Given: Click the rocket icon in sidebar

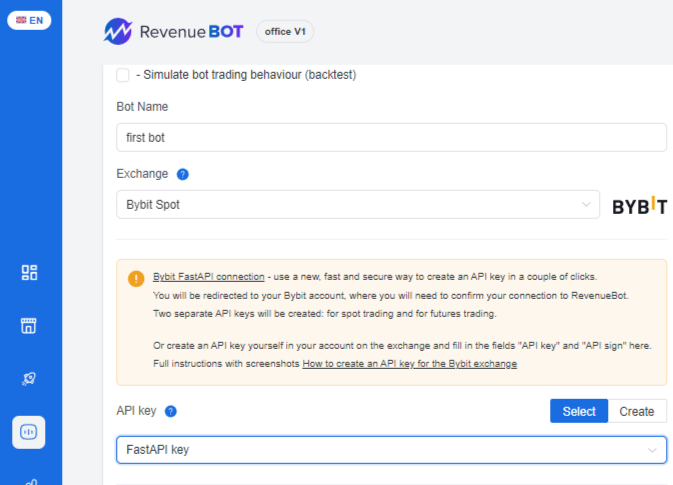Looking at the screenshot, I should click(29, 379).
